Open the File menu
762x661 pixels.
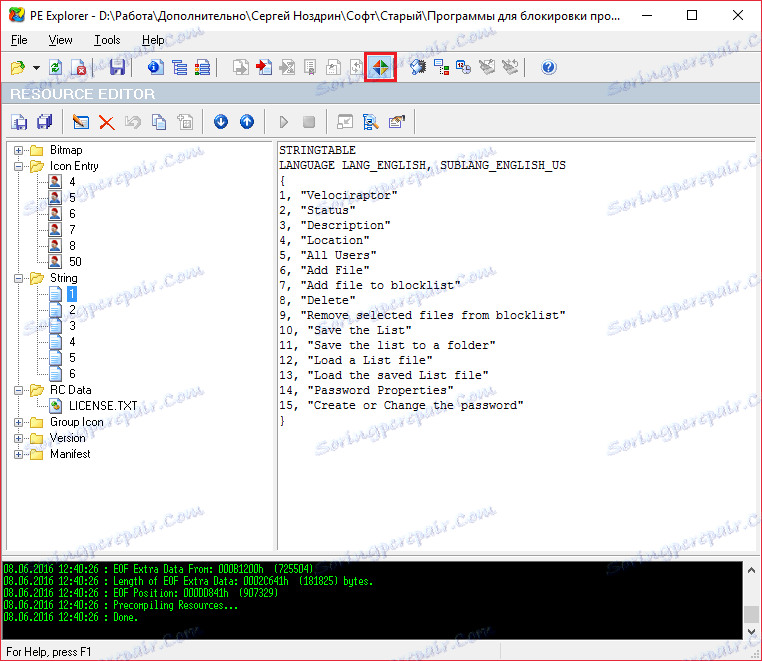19,40
